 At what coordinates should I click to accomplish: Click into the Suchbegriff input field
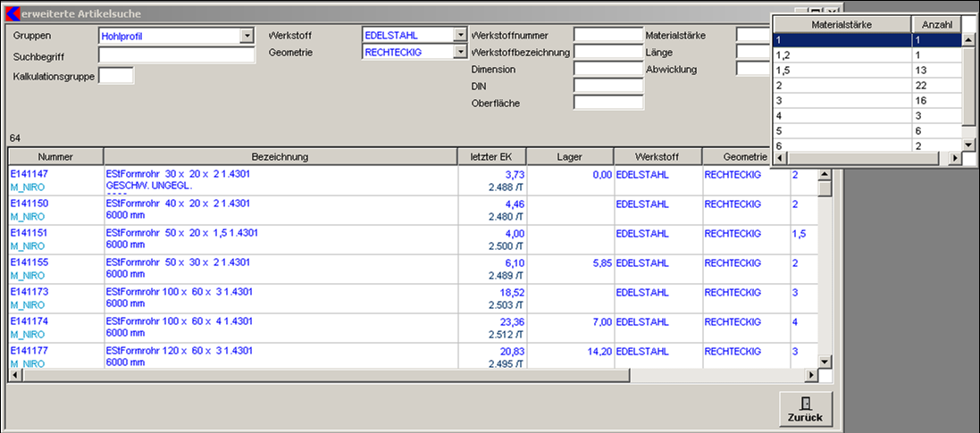177,55
